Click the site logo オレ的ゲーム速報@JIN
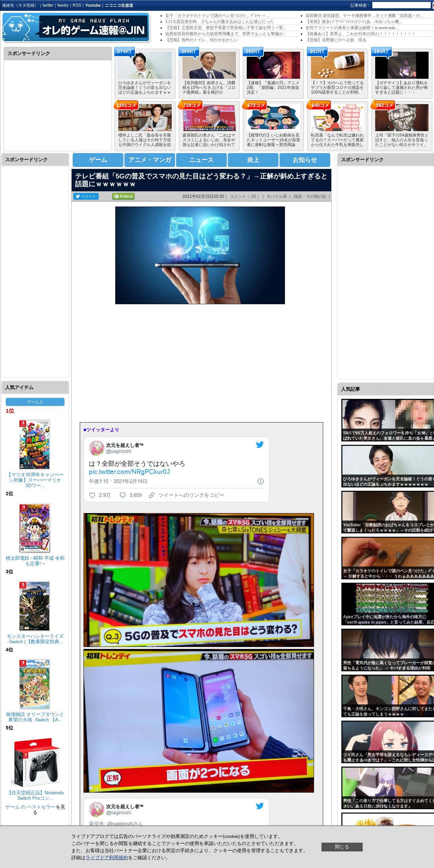The width and height of the screenshot is (434, 868). (76, 27)
